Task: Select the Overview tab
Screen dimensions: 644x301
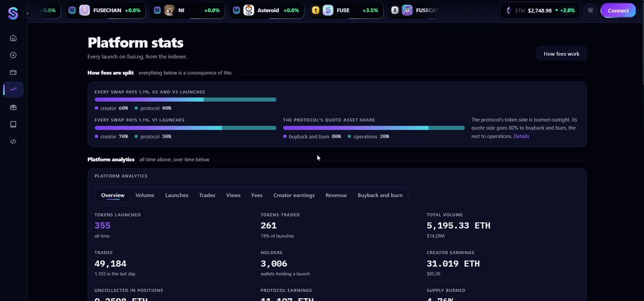Action: [x=113, y=195]
